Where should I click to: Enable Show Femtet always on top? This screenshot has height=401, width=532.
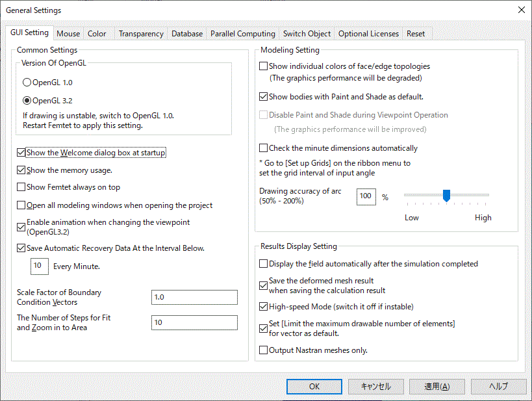21,187
